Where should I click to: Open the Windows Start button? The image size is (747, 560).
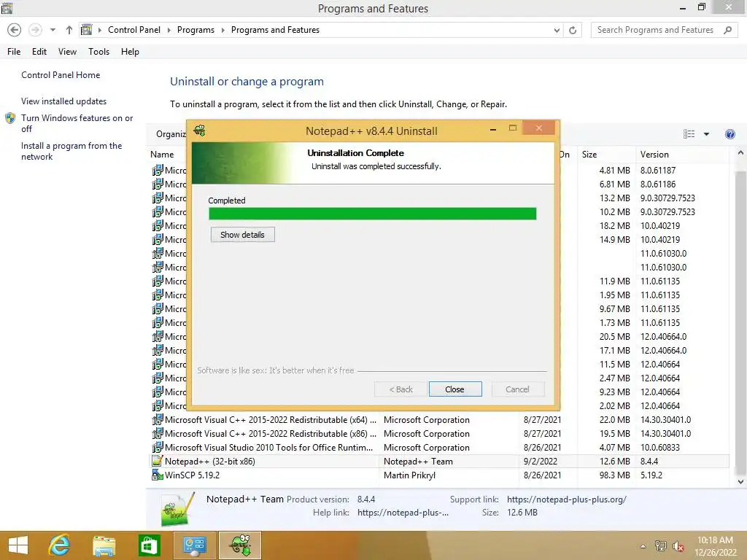pyautogui.click(x=18, y=545)
